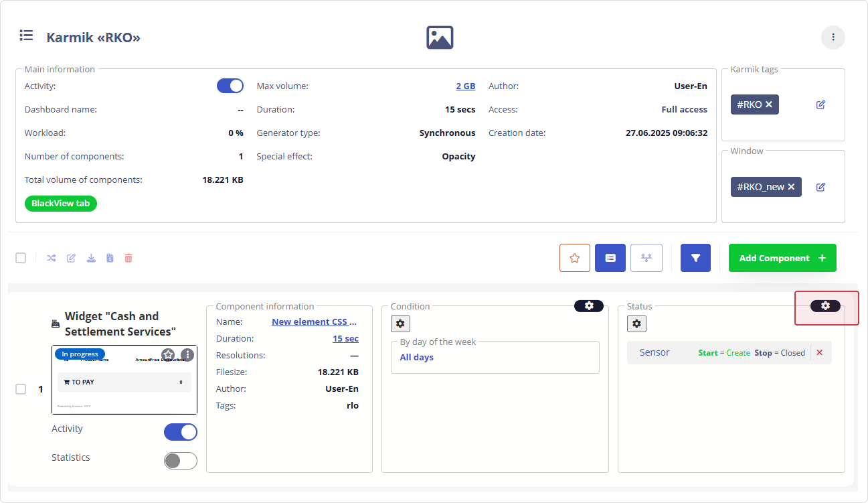Screen dimensions: 868x503
Task: Enable the Statistics toggle for the widget
Action: click(x=181, y=460)
